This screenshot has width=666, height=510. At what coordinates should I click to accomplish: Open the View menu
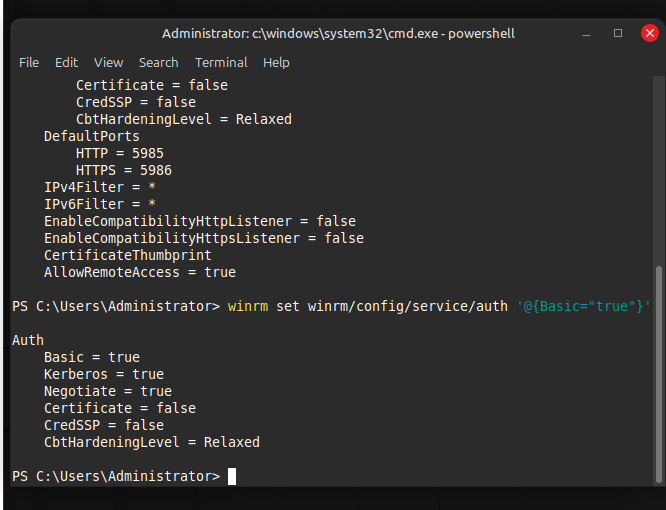click(x=108, y=62)
